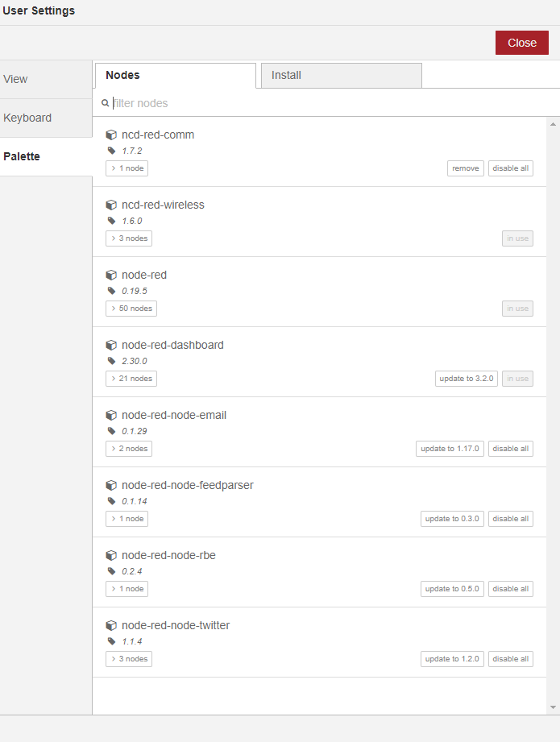Screen dimensions: 560x742
Task: Click the version tag icon for ncd-red-wireless 1.6.0
Action: (112, 221)
